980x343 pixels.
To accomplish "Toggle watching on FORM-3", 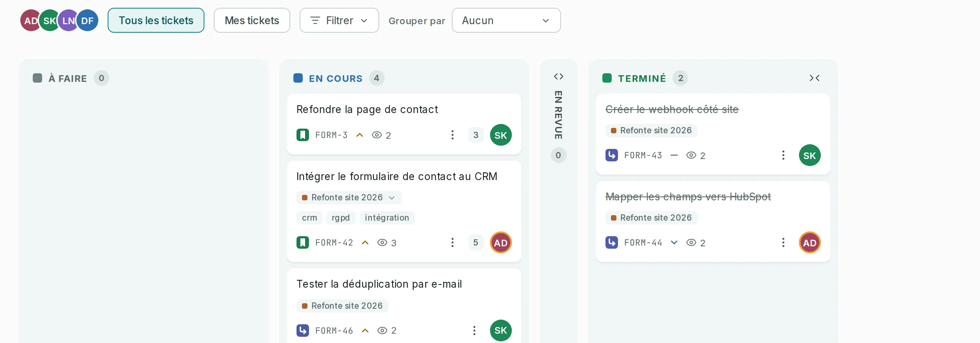I will coord(382,135).
